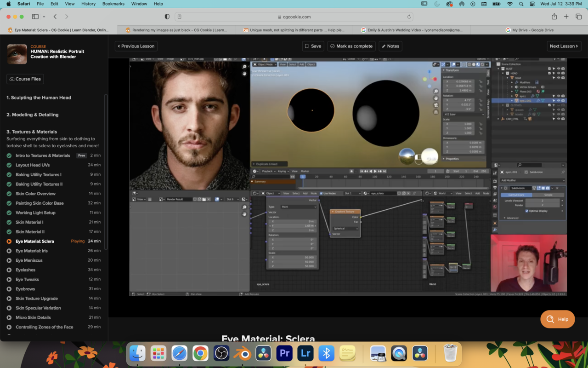Click the privacy report shield icon
This screenshot has width=588, height=368.
[x=167, y=17]
